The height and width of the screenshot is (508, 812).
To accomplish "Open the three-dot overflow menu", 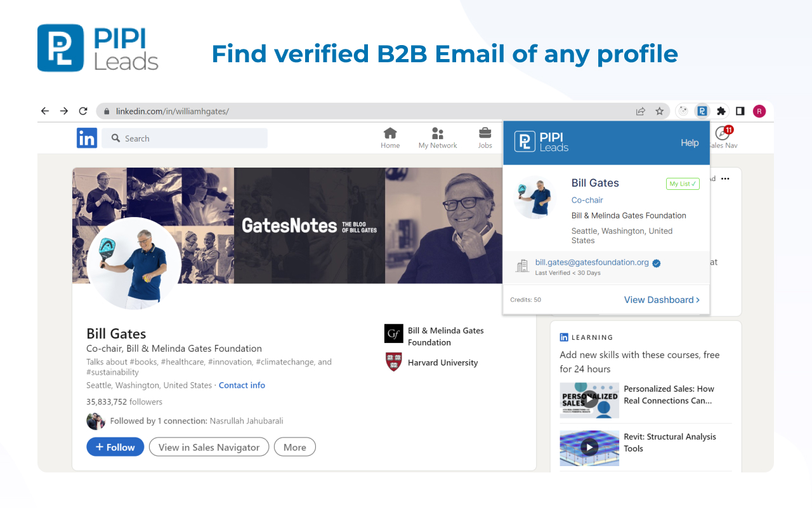I will pyautogui.click(x=724, y=178).
